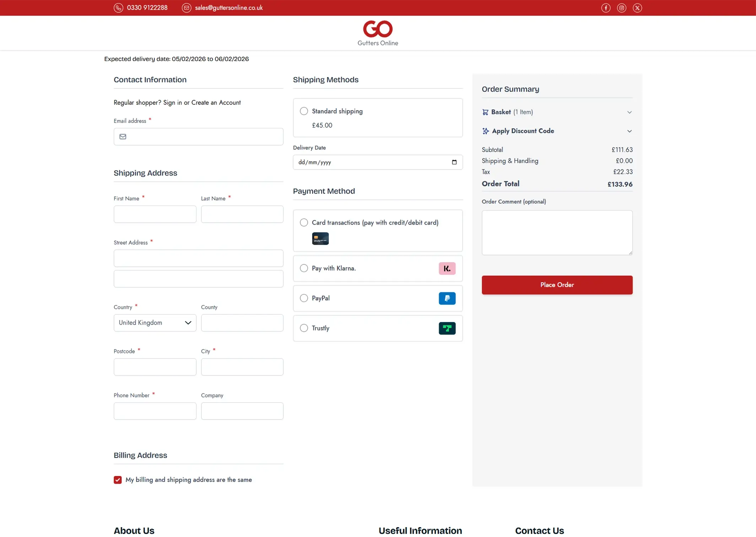Click the Klarna payment icon

pyautogui.click(x=447, y=268)
